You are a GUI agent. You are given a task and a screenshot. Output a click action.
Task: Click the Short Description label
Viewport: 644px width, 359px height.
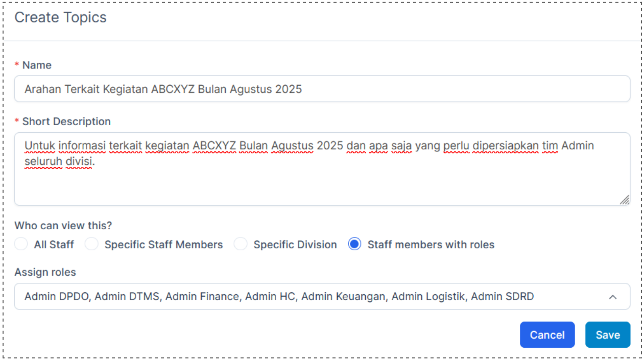tap(66, 122)
